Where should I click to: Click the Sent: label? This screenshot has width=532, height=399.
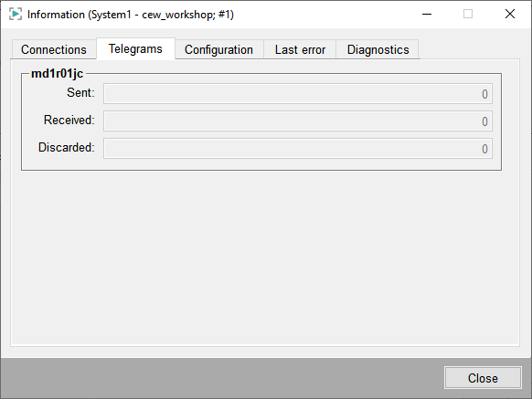coord(80,92)
